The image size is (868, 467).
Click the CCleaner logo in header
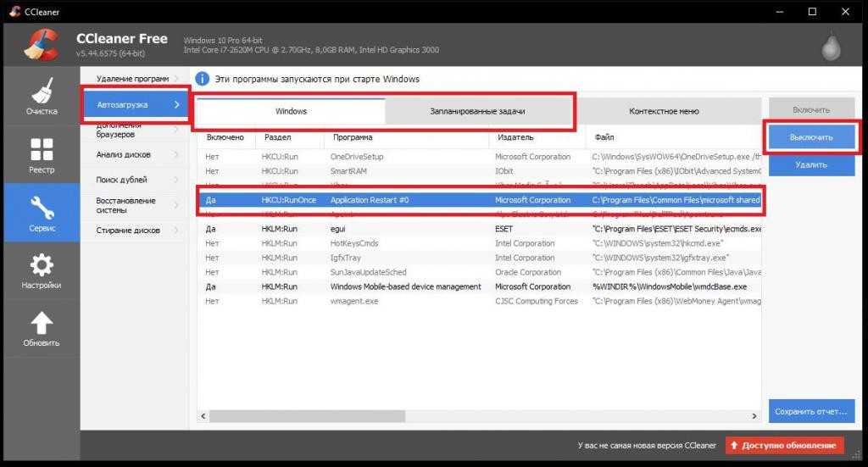point(41,46)
